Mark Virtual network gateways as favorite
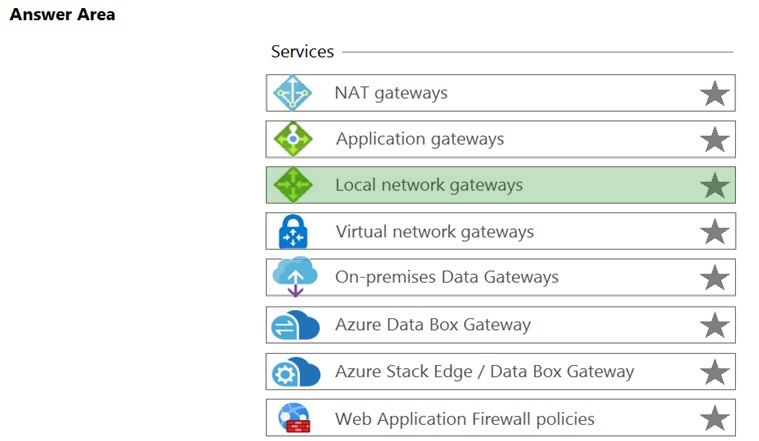This screenshot has width=759, height=441. [x=714, y=232]
